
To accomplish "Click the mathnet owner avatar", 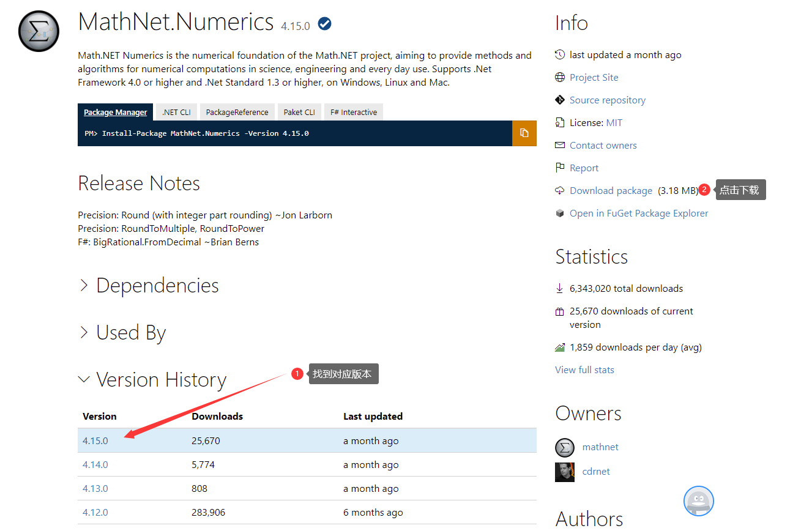I will [x=564, y=447].
